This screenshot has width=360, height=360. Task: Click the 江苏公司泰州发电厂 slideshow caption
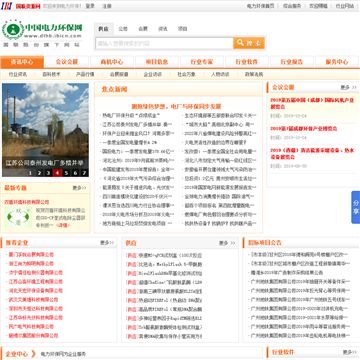pos(44,163)
